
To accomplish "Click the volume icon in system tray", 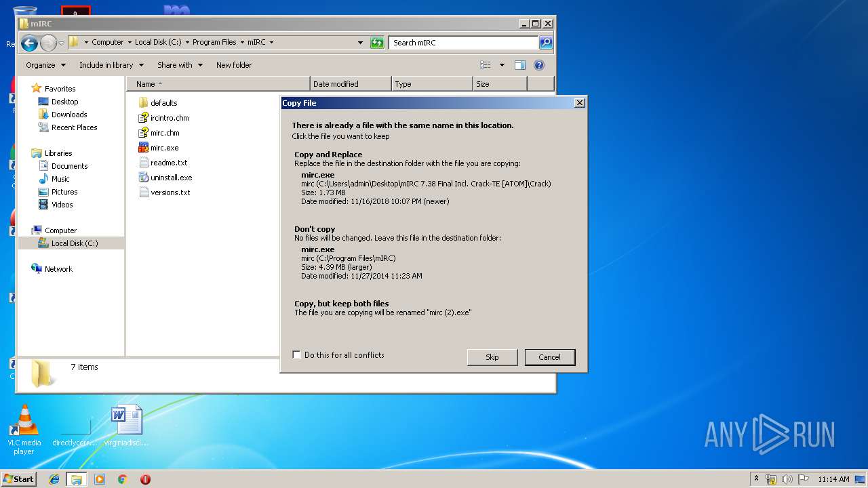I will (787, 479).
